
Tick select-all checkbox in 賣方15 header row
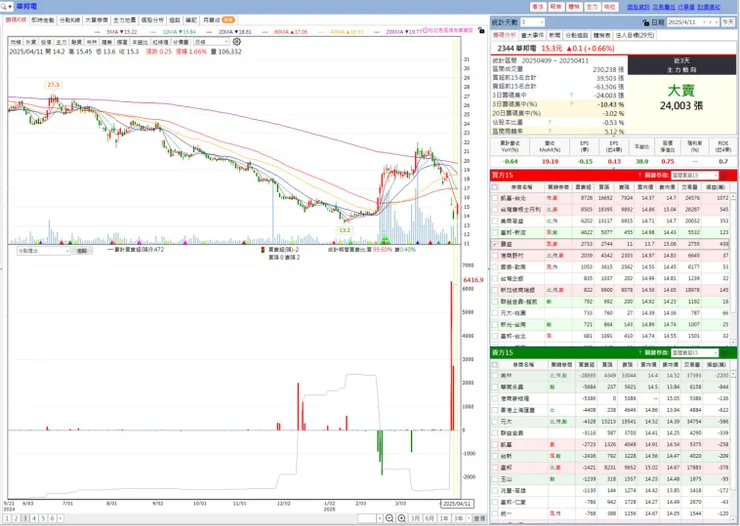(x=495, y=364)
